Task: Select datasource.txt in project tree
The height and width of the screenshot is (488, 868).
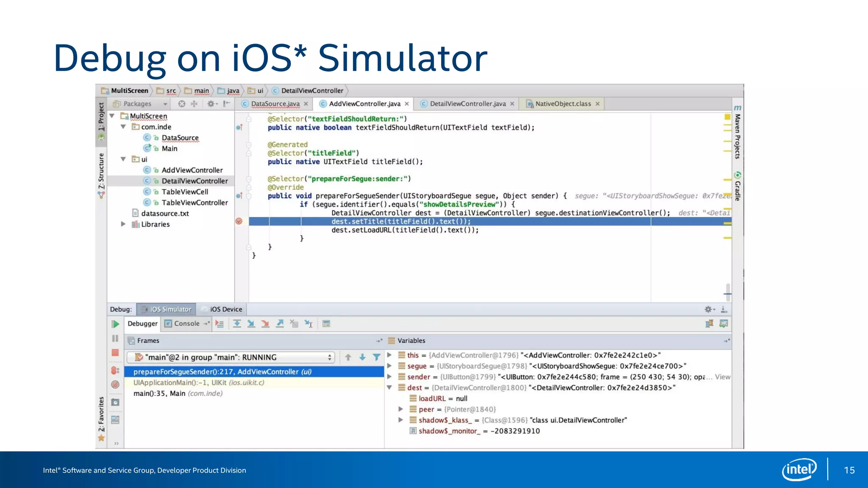Action: (x=165, y=213)
